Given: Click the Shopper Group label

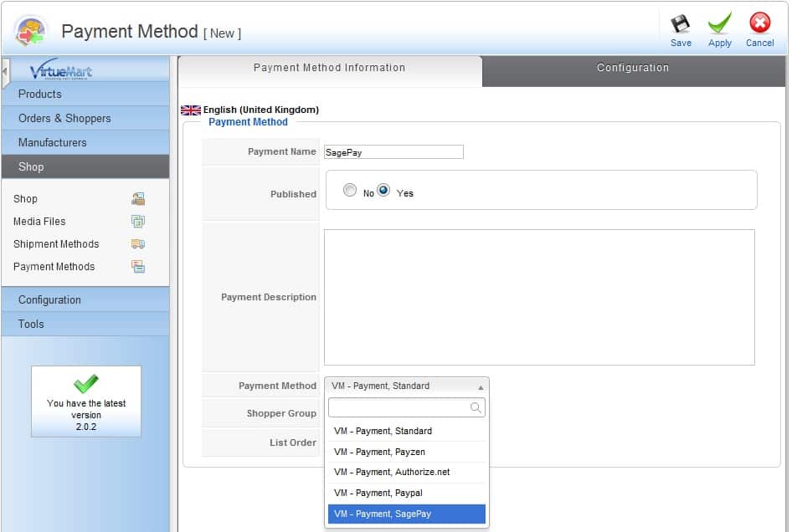Looking at the screenshot, I should (281, 413).
